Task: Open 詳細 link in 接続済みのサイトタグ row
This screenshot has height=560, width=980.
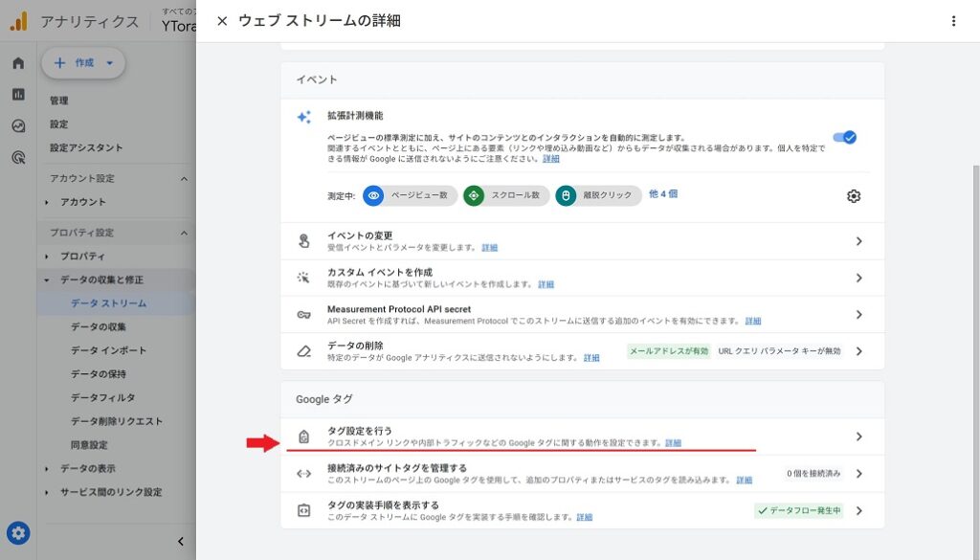Action: click(x=744, y=481)
